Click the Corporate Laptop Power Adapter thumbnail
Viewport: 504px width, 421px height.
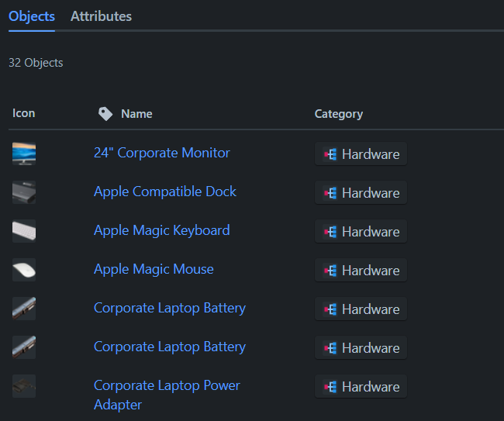pos(24,386)
